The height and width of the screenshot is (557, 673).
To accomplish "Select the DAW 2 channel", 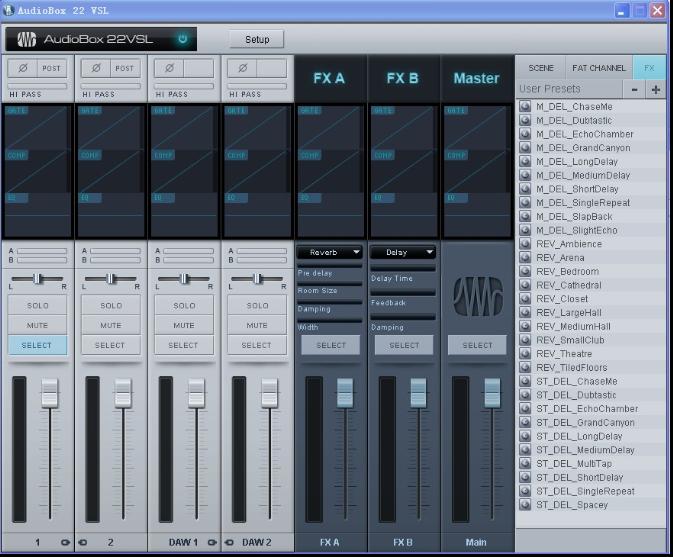I will [257, 345].
